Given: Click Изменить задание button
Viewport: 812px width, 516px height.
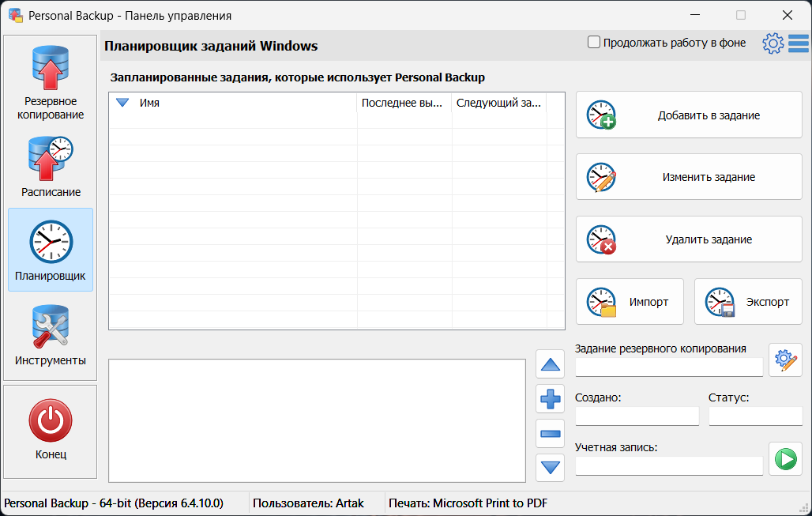Looking at the screenshot, I should 689,177.
